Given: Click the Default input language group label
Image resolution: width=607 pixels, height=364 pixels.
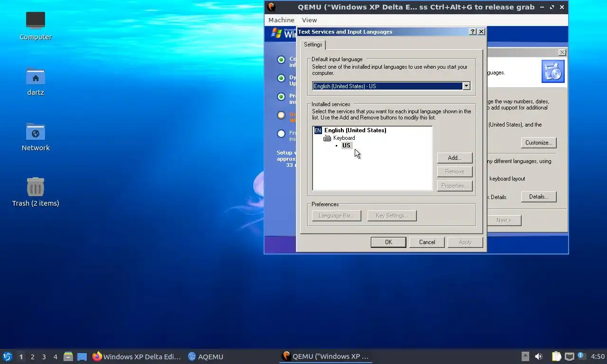Looking at the screenshot, I should (x=337, y=59).
